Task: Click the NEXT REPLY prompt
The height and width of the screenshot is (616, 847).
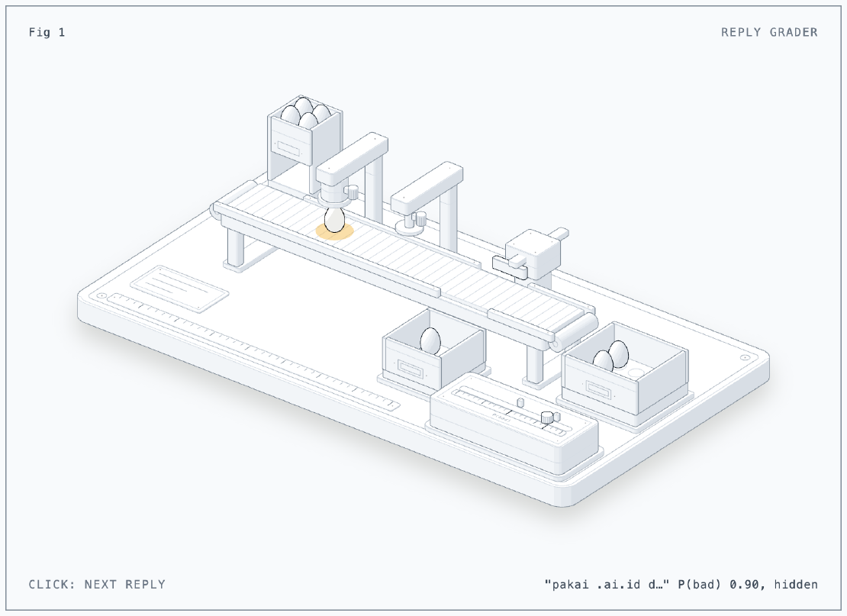Action: [97, 585]
